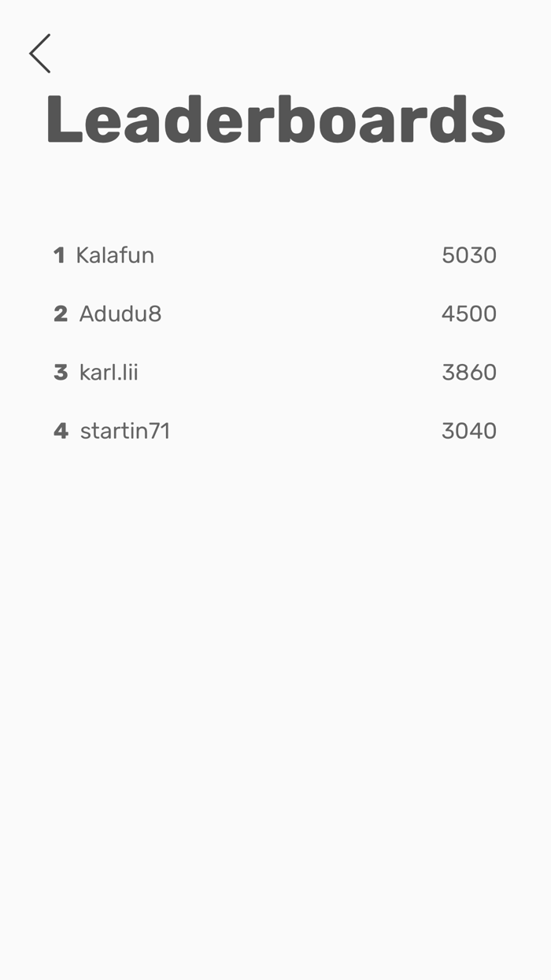This screenshot has height=980, width=551.
Task: Select the Leaderboards title
Action: coord(275,118)
